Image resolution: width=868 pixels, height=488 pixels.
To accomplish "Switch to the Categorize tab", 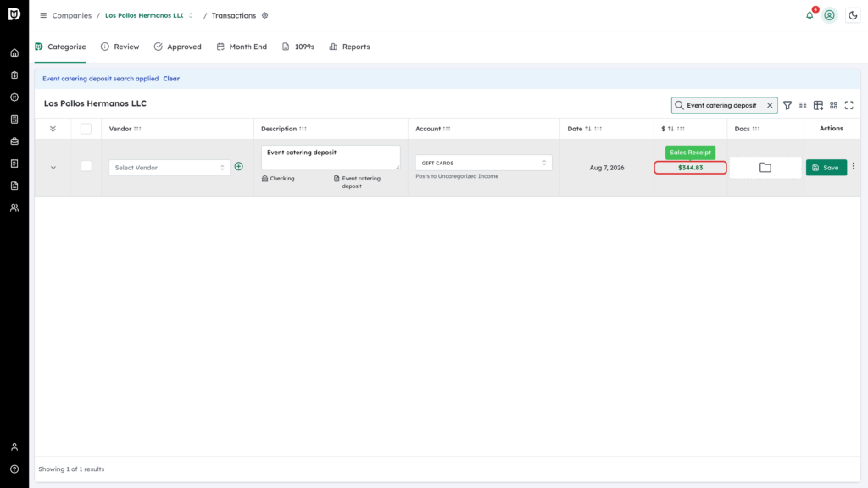I will click(x=60, y=47).
